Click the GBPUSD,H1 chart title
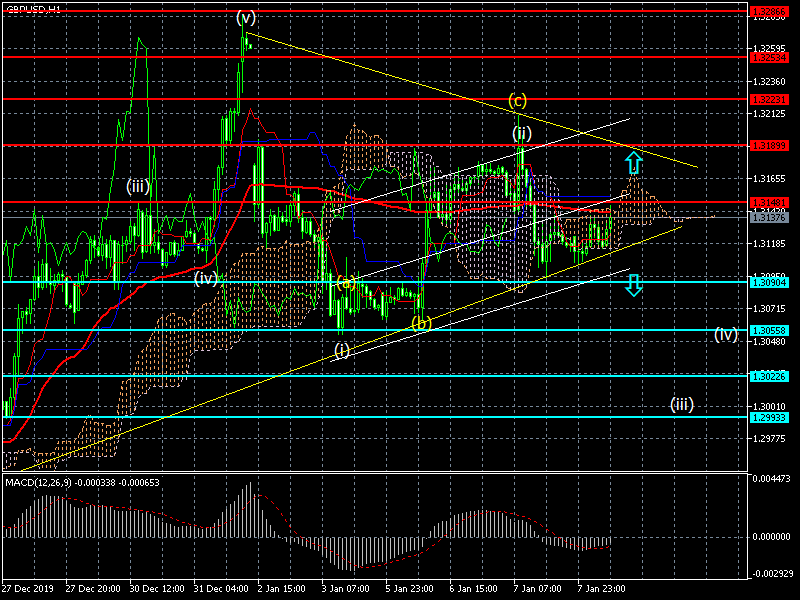 click(x=32, y=8)
